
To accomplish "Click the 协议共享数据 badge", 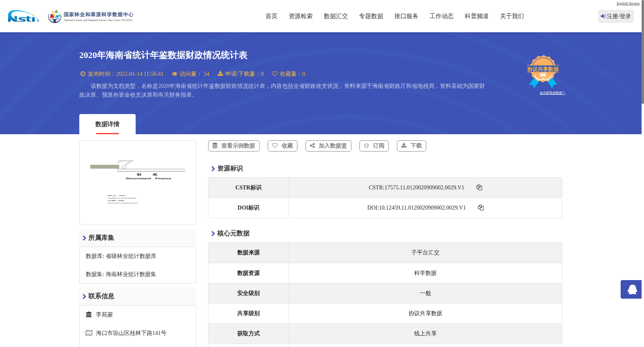I will 543,71.
